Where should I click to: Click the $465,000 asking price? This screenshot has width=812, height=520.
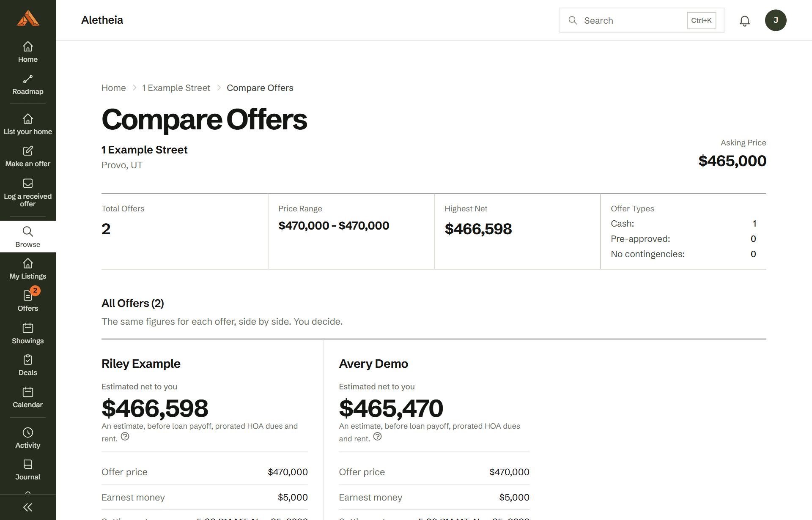[732, 161]
